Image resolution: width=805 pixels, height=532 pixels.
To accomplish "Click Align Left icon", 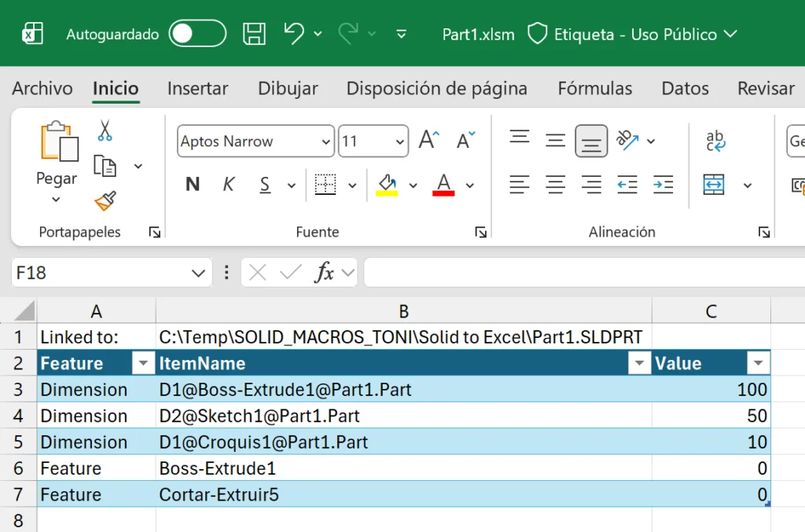I will (x=520, y=184).
